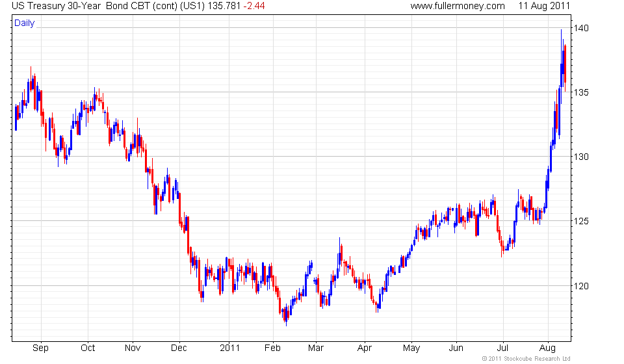Click the 130 price axis label

click(x=580, y=157)
